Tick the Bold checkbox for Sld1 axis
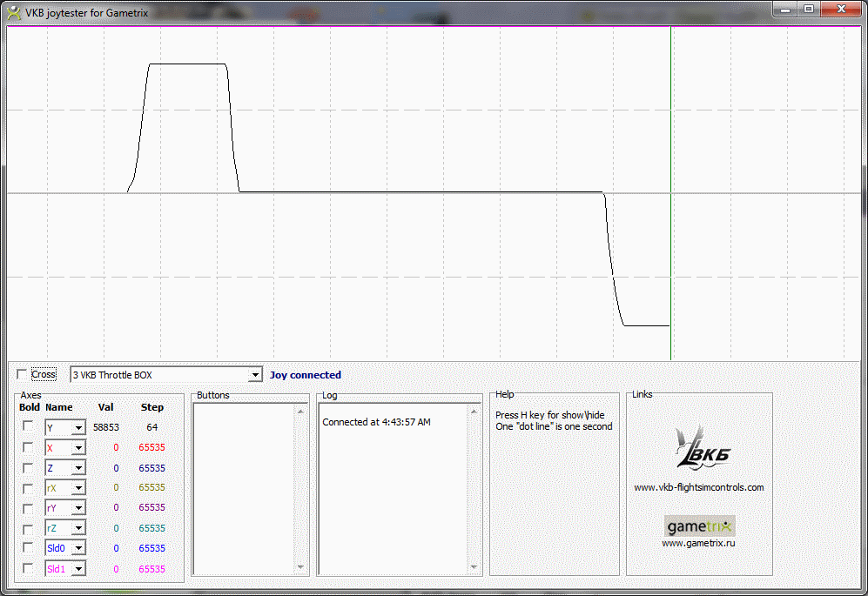 point(28,568)
